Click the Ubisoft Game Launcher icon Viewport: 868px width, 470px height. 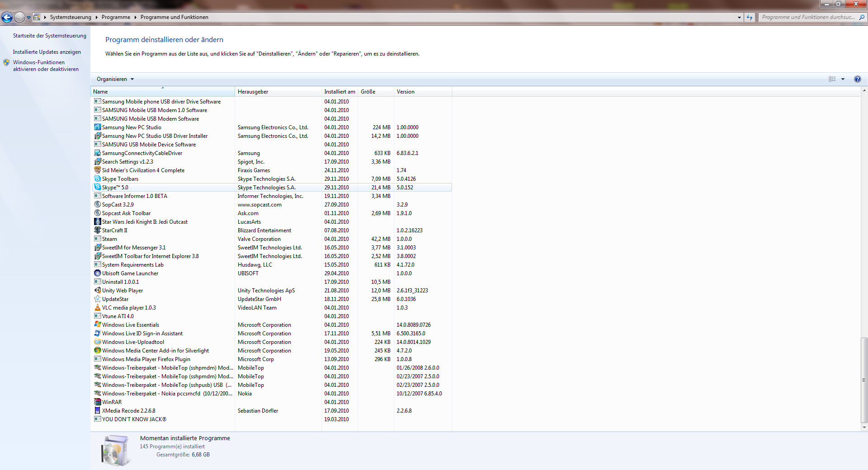(x=97, y=273)
